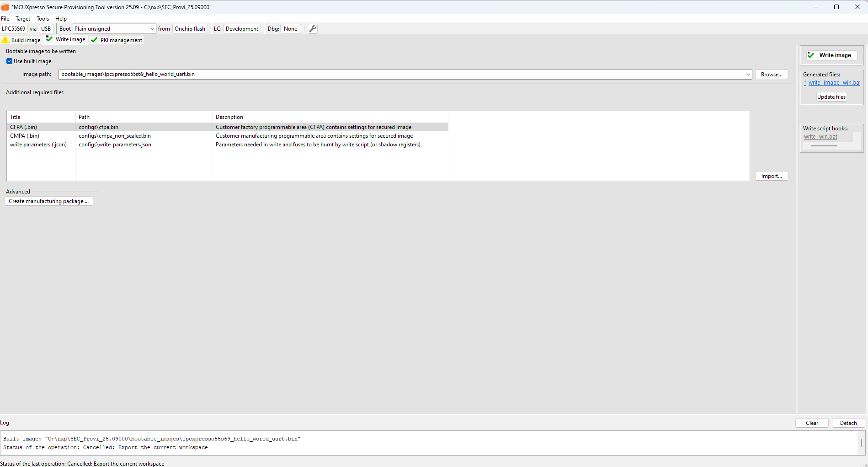
Task: Select the CMPA (.bin) row in files table
Action: coord(25,136)
